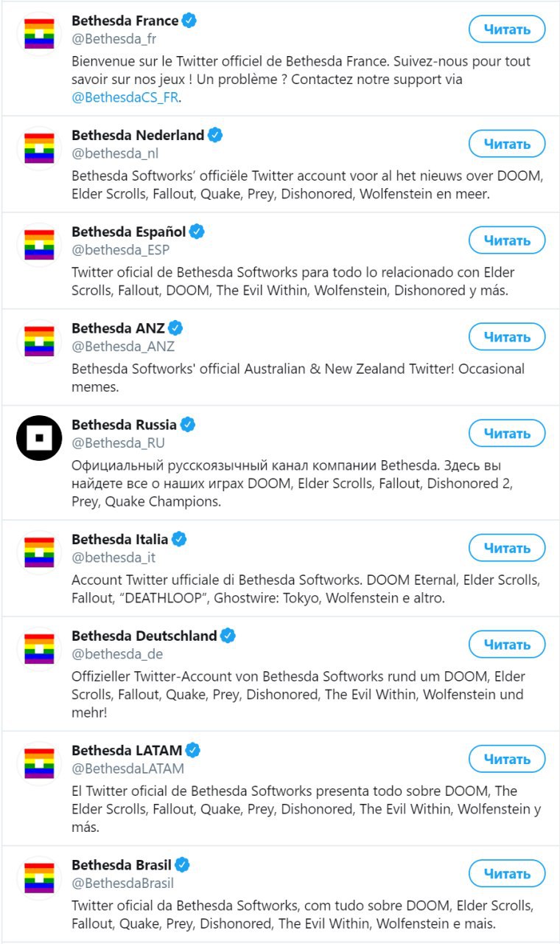Click the Bethesda ANZ avatar

[x=39, y=341]
